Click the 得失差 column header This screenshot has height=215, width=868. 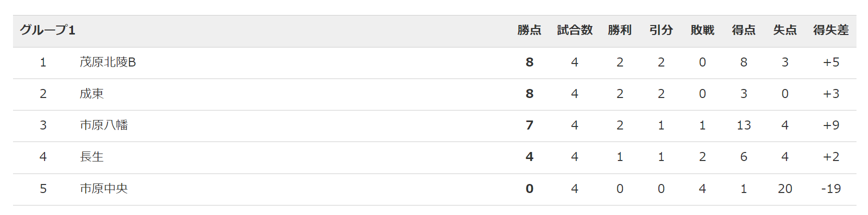pyautogui.click(x=831, y=30)
